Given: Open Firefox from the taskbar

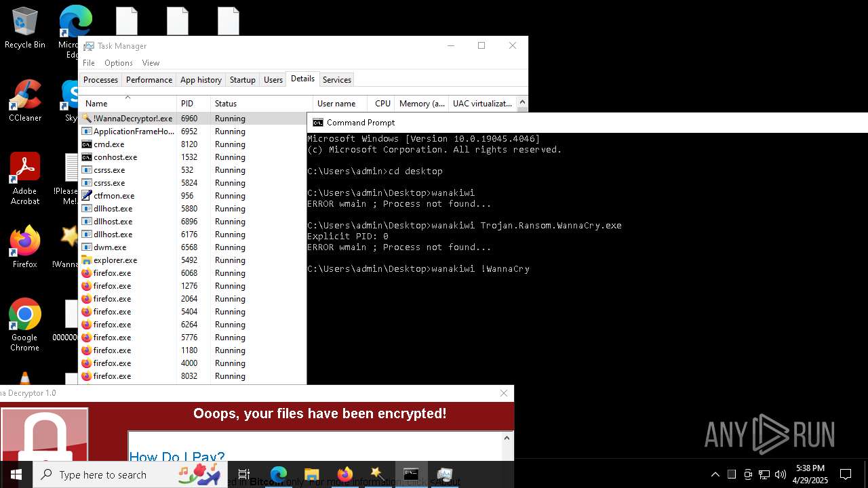Looking at the screenshot, I should [345, 474].
